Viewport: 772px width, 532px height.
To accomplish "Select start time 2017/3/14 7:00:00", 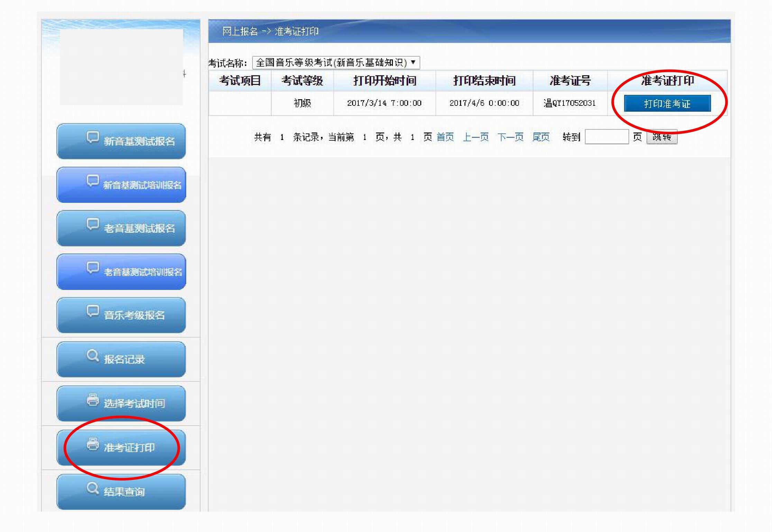I will (384, 103).
